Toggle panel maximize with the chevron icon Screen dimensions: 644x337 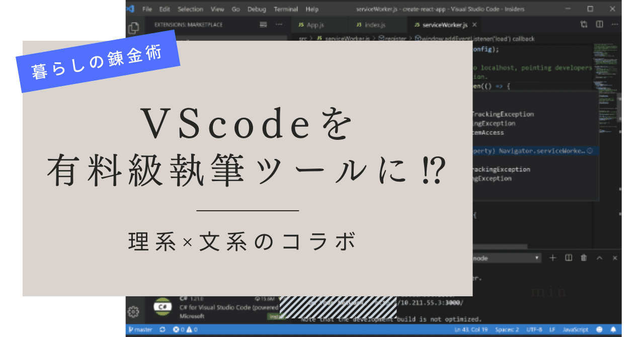(x=599, y=258)
